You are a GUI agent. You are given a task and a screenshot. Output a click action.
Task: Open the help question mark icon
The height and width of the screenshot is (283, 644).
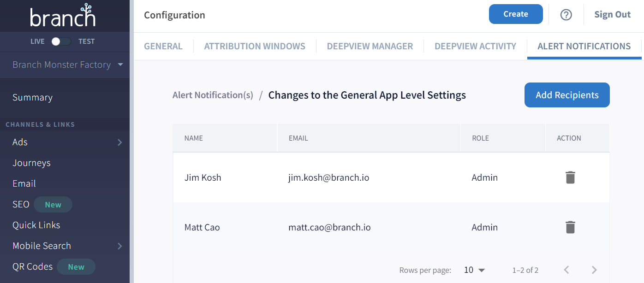566,15
